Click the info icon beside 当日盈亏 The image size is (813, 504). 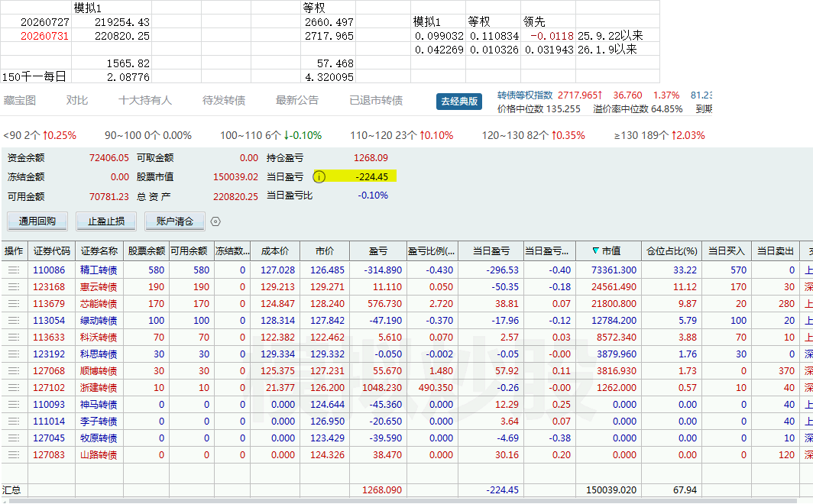(319, 177)
